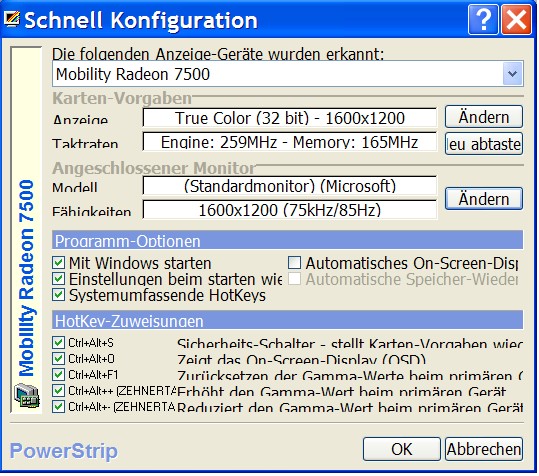Click the Angeschlossener Monitor group label

coord(154,168)
